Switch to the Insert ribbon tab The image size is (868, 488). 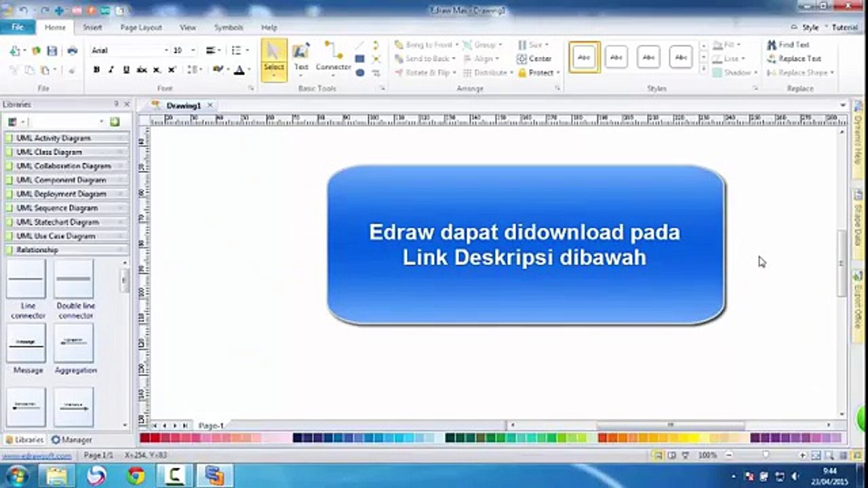coord(92,28)
